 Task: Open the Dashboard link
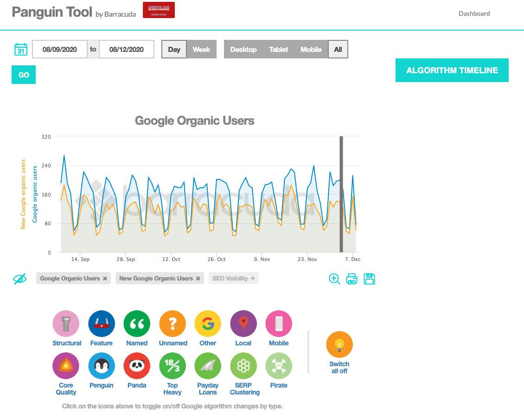coord(474,13)
